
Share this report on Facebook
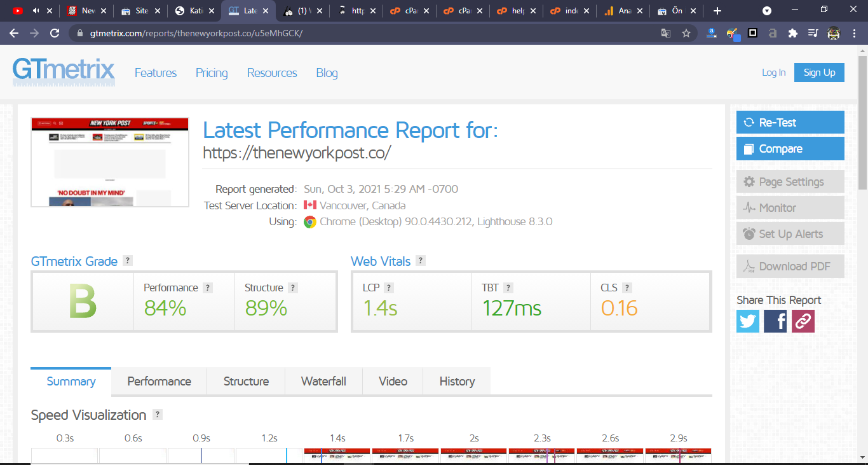tap(775, 321)
